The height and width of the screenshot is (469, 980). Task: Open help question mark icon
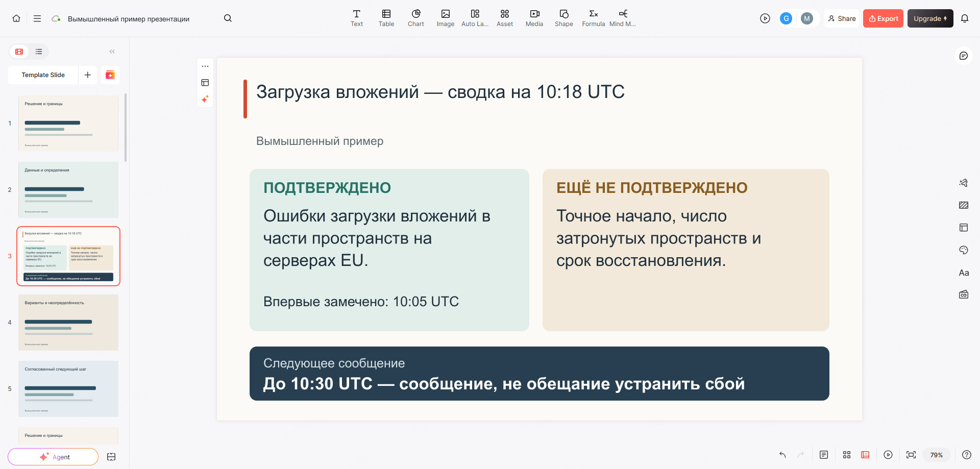pyautogui.click(x=967, y=455)
